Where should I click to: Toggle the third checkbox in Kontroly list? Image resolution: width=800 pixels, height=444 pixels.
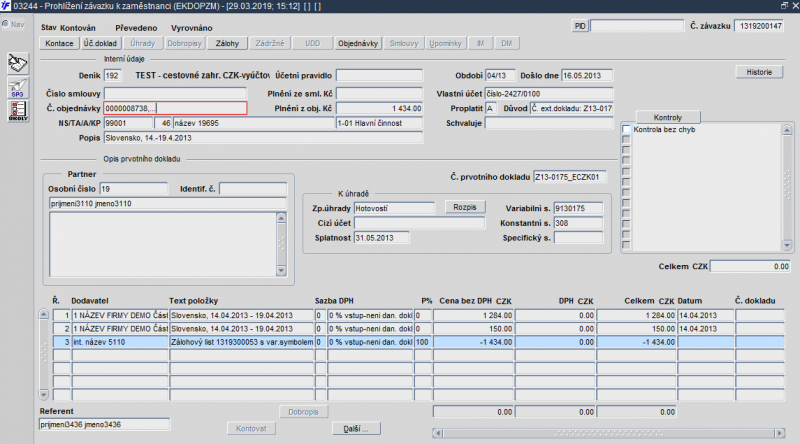click(x=627, y=152)
